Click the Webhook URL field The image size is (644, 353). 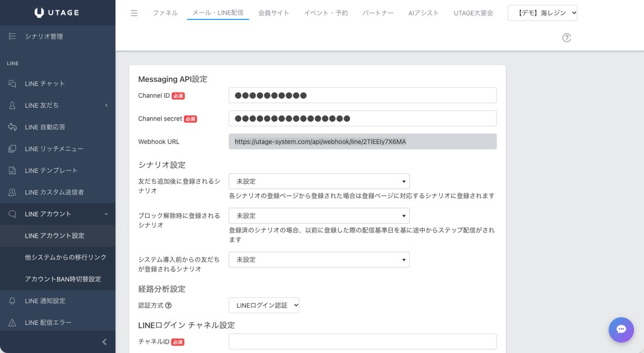point(362,142)
